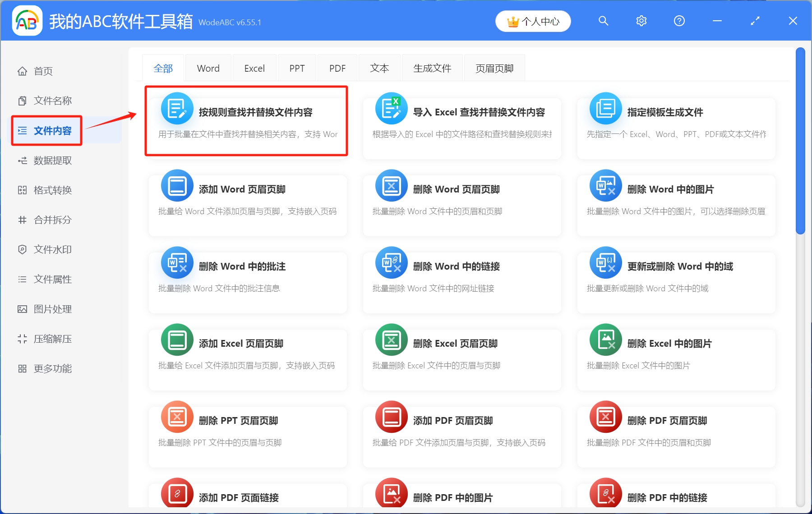This screenshot has height=514, width=812.
Task: Open 添加 Word 页眉页脚 tool
Action: 246,205
